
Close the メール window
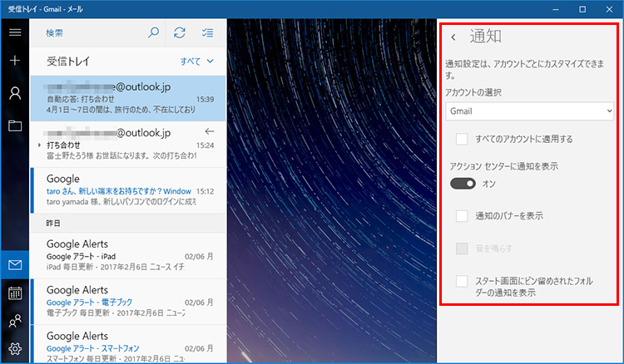tap(609, 9)
